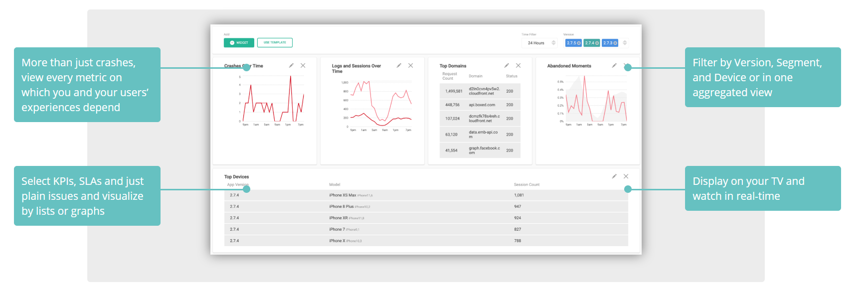Screen dimensions: 868x294
Task: Edit the Crashes Over Time widget
Action: 291,66
